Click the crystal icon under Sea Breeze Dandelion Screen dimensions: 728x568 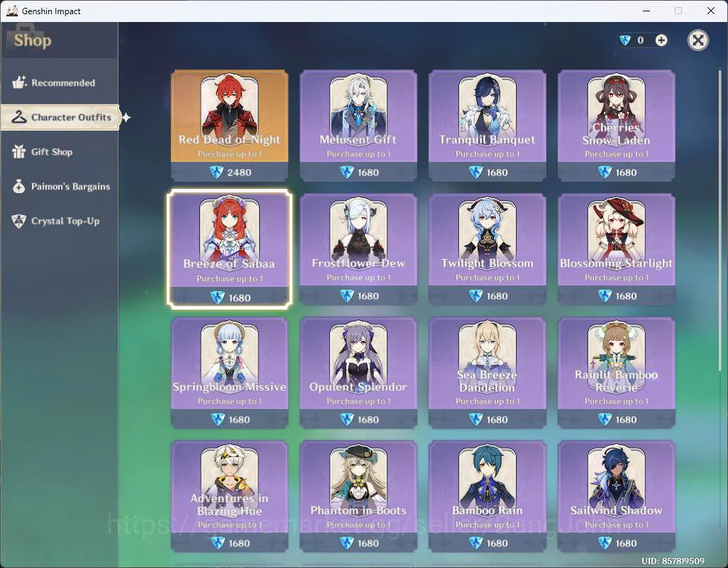point(475,420)
